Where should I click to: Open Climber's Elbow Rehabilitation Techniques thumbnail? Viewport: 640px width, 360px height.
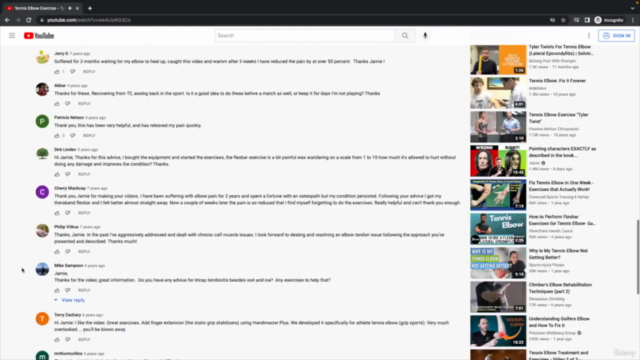pos(498,297)
